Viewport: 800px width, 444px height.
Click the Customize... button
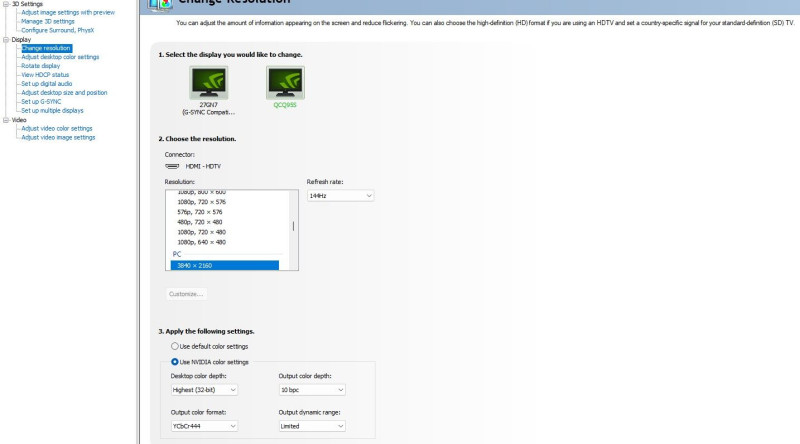coord(186,294)
